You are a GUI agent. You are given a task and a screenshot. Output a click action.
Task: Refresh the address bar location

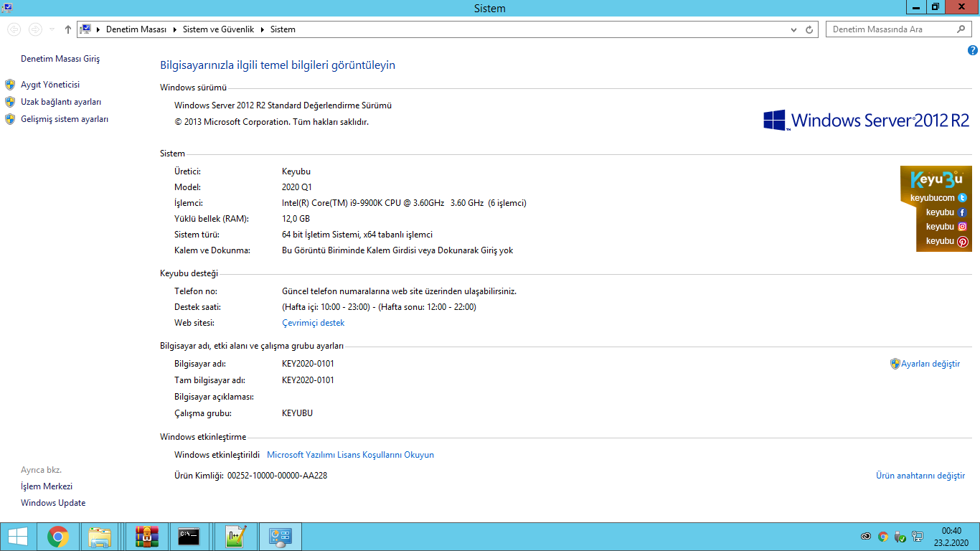click(809, 29)
